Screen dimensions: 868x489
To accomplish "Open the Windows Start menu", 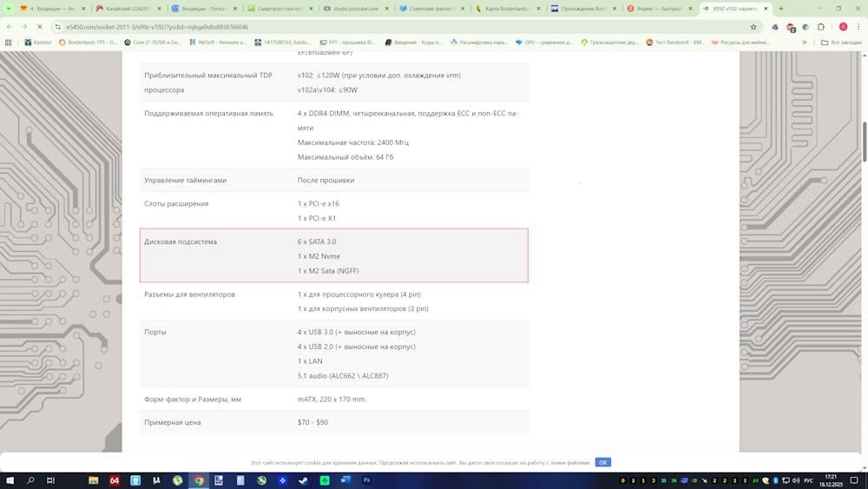I will [x=10, y=480].
